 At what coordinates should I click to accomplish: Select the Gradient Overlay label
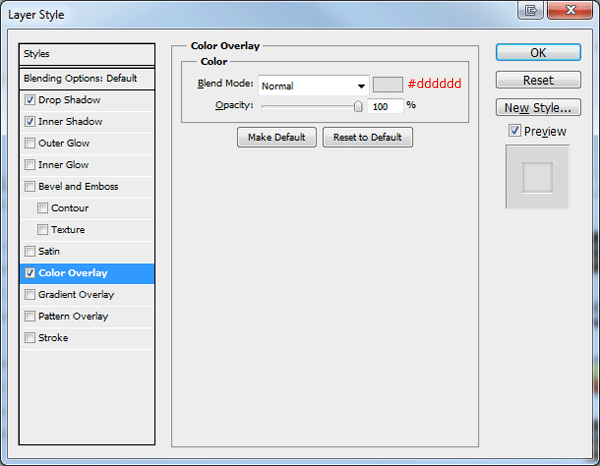tap(76, 295)
